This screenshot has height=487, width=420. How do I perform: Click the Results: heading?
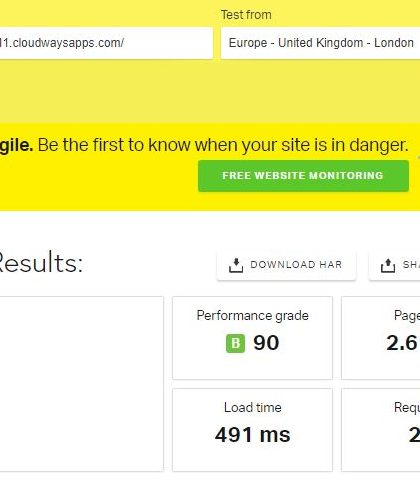[41, 263]
